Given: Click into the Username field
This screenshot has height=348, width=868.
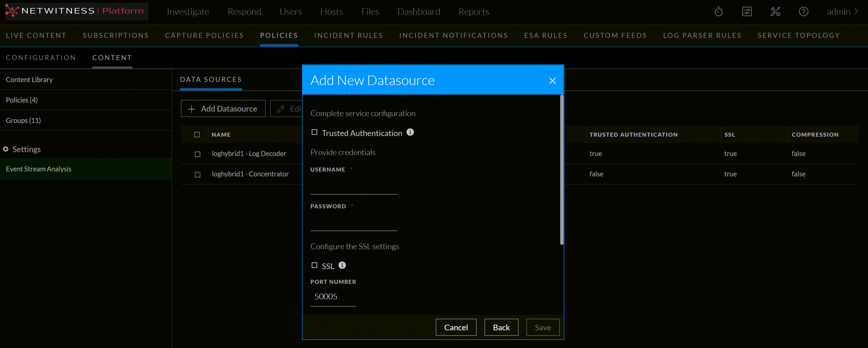Looking at the screenshot, I should [354, 187].
